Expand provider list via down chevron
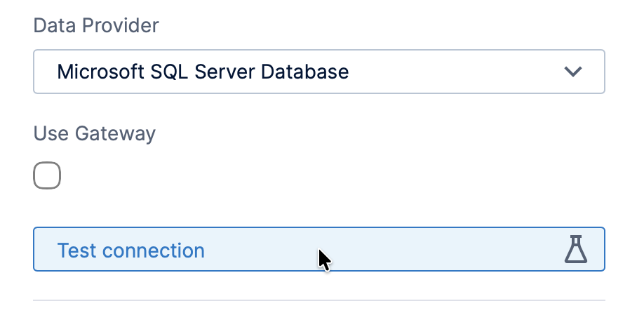The height and width of the screenshot is (334, 644). point(573,72)
